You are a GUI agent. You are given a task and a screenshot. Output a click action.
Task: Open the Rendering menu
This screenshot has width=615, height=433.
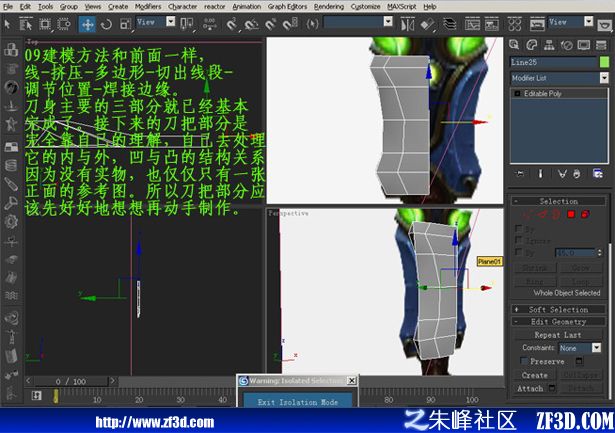pyautogui.click(x=329, y=7)
